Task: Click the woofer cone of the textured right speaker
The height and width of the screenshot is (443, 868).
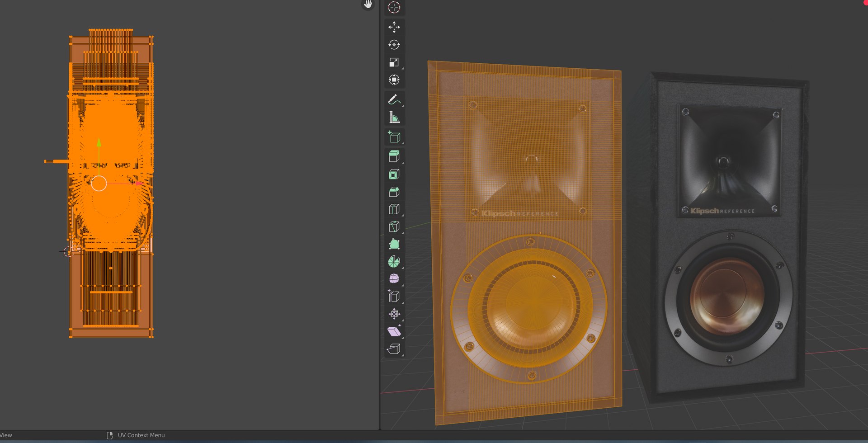Action: (728, 297)
